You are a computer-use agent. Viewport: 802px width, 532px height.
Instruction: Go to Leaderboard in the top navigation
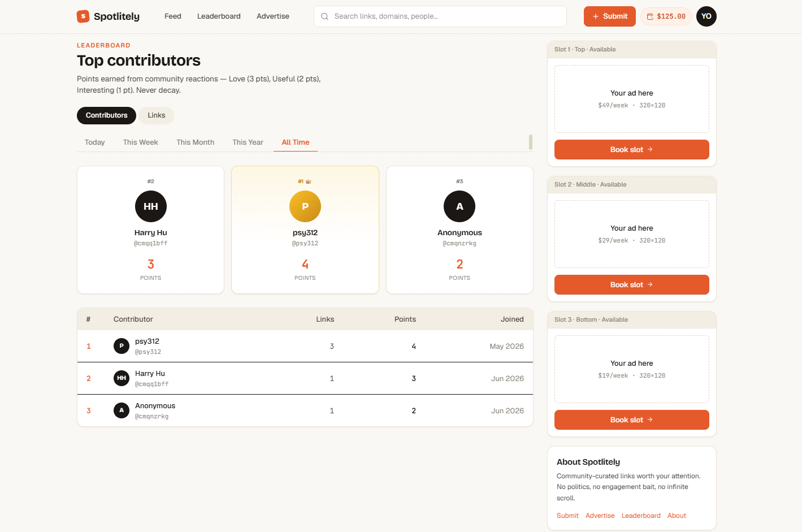coord(219,16)
